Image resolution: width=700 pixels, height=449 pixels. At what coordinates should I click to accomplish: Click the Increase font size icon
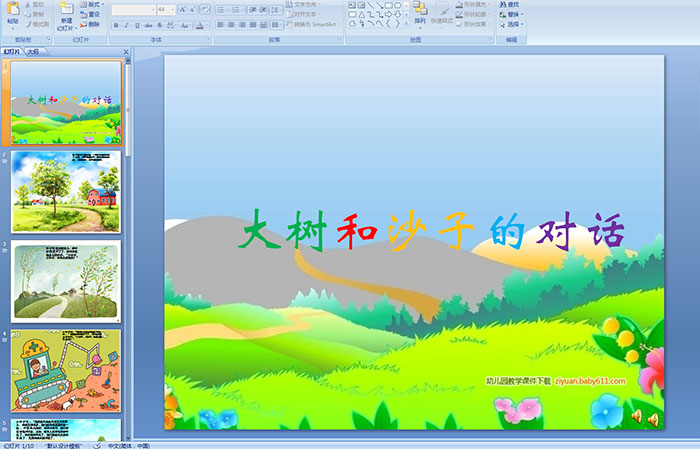182,9
